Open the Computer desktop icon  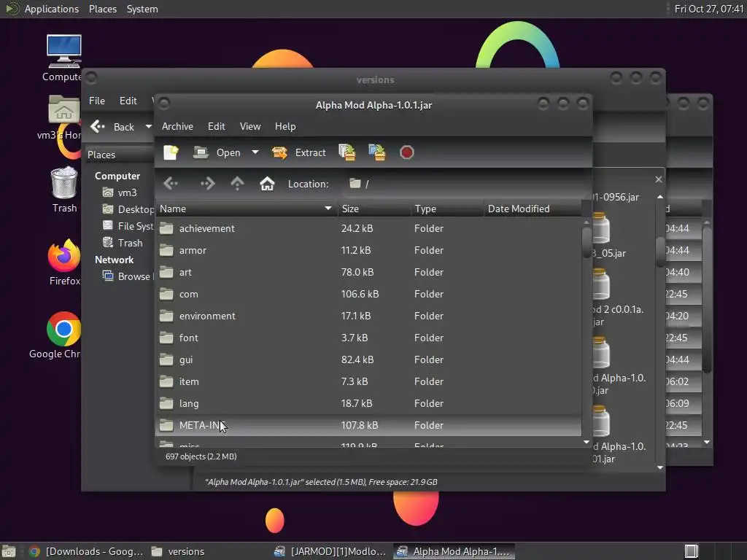click(63, 58)
